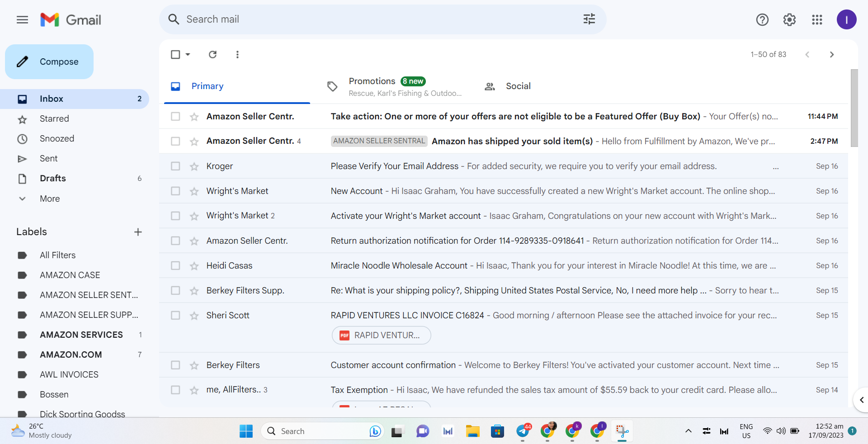
Task: Open the Starred folder
Action: pos(75,118)
